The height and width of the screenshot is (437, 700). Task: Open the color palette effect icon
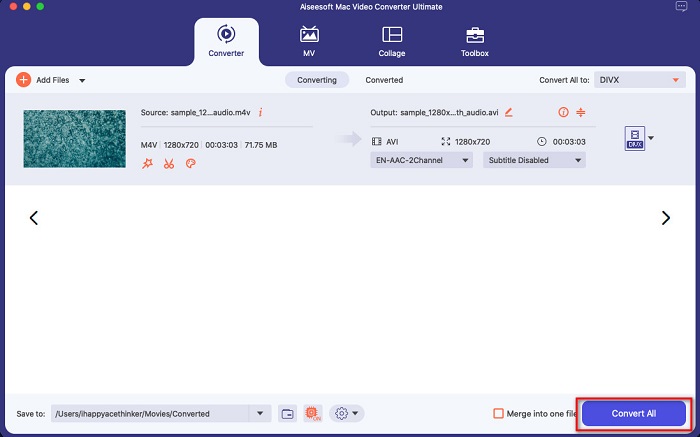[190, 164]
